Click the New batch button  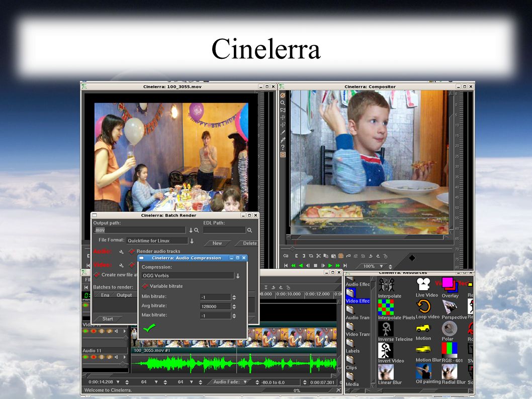[x=217, y=243]
